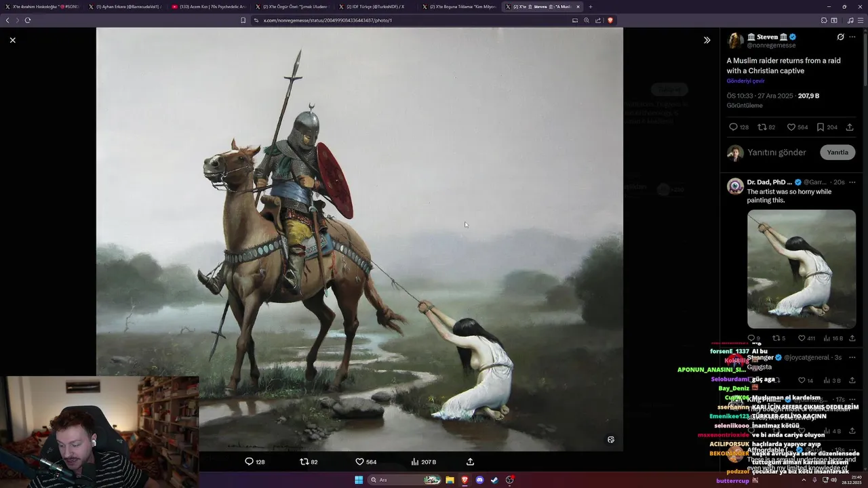Open the Windows Start menu
Screen dimensions: 868x488
pos(359,480)
